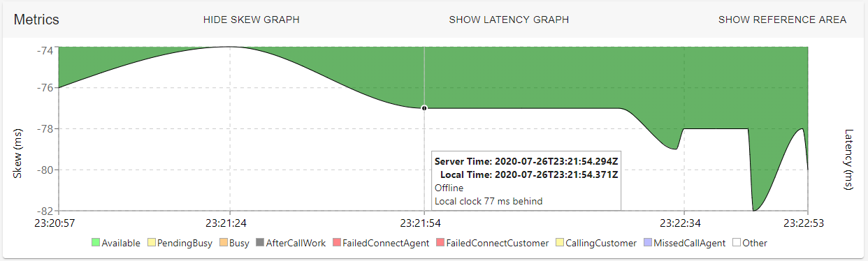Click the Server Time tooltip line
The width and height of the screenshot is (868, 261).
(526, 161)
